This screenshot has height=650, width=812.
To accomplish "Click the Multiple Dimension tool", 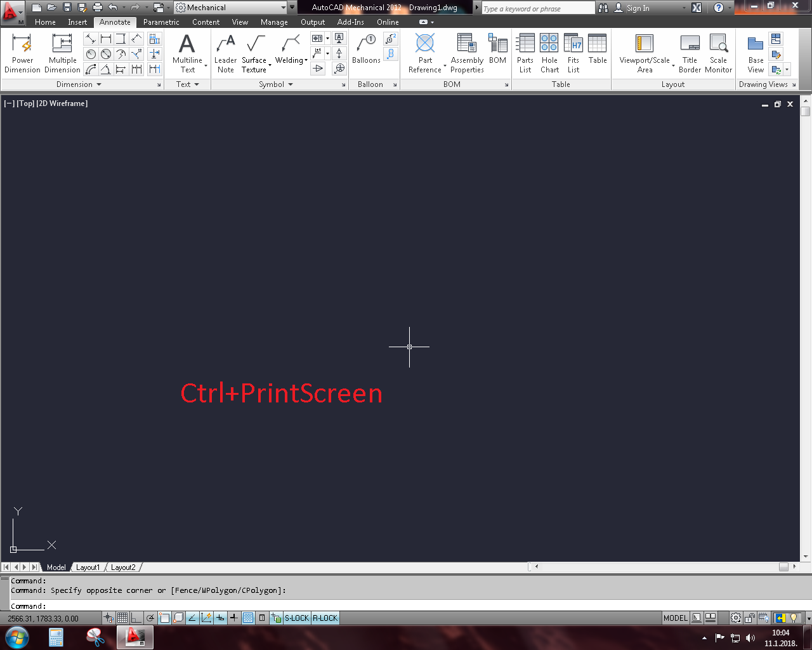I will click(x=62, y=53).
